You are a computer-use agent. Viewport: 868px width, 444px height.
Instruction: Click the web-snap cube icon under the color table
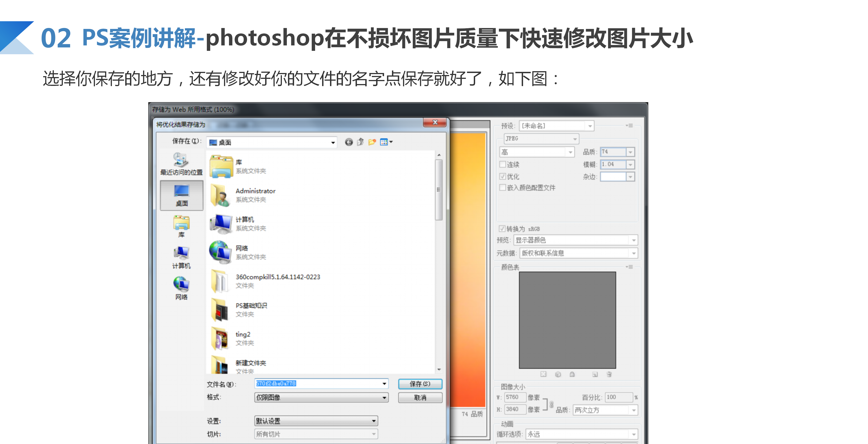pyautogui.click(x=558, y=374)
